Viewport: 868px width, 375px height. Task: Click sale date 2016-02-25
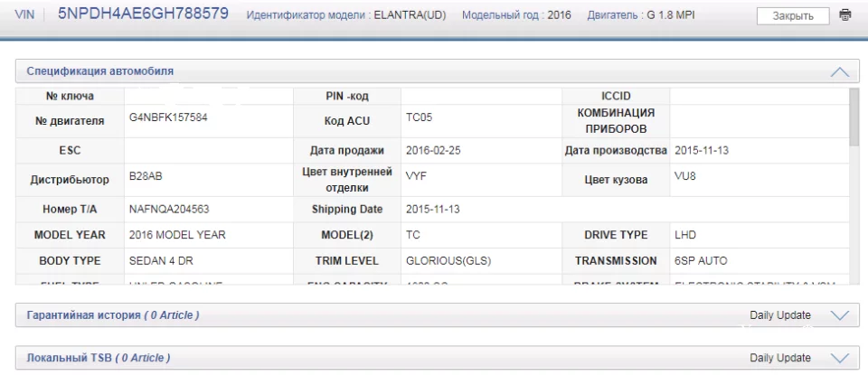point(433,150)
